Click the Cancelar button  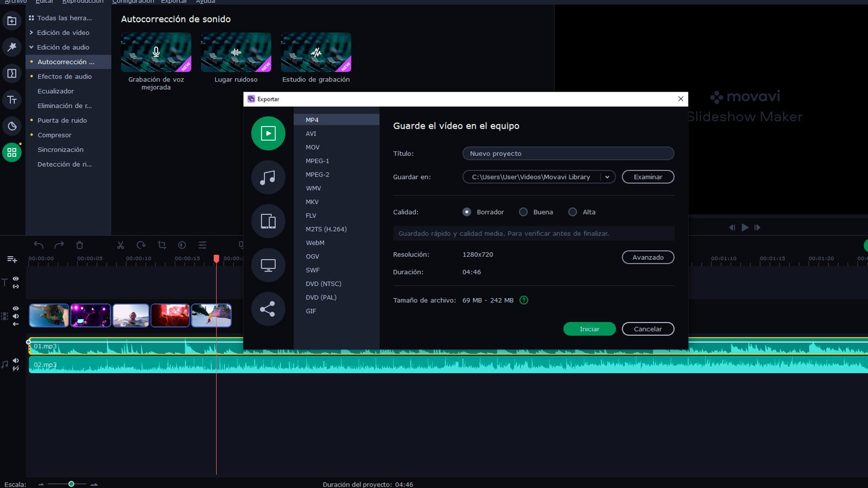coord(648,329)
